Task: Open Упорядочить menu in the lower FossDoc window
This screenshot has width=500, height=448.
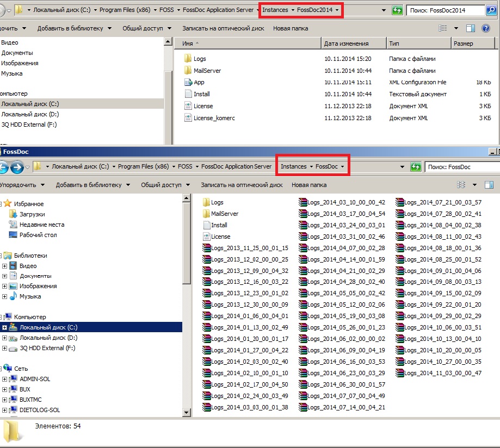Action: (x=22, y=185)
